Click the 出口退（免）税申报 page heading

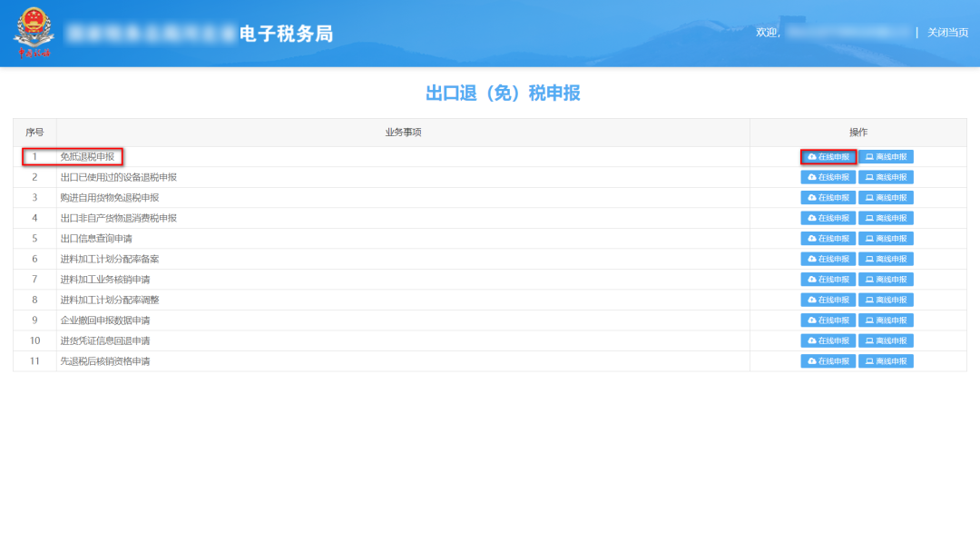(503, 94)
